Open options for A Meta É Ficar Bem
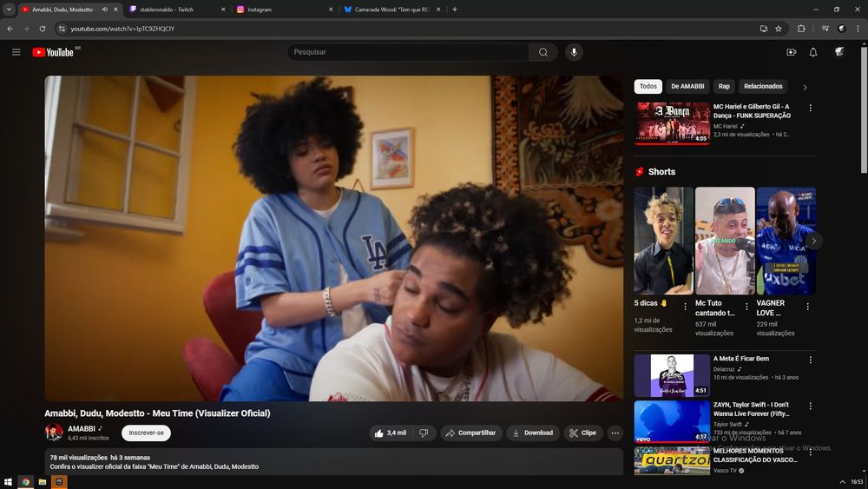868x489 pixels. point(811,360)
